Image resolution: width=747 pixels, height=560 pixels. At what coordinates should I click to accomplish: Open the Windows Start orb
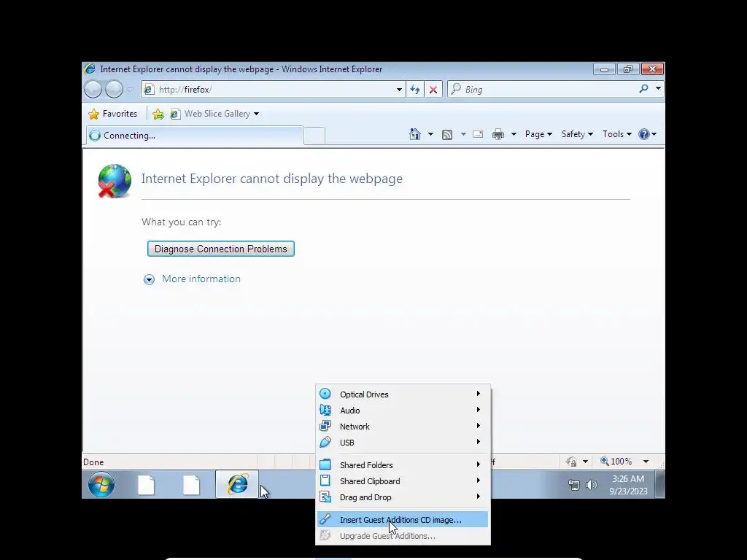click(101, 485)
